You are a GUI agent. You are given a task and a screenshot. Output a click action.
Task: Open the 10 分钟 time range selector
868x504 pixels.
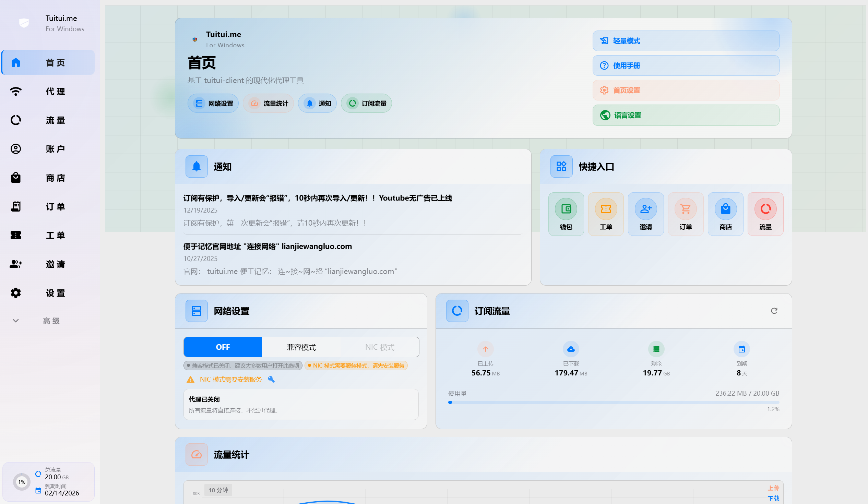[218, 490]
